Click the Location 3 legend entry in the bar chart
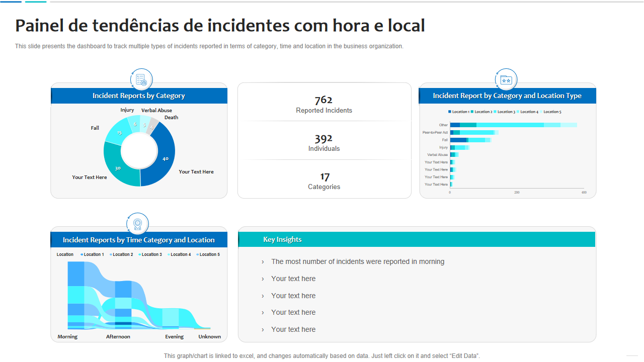644x362 pixels. 505,112
